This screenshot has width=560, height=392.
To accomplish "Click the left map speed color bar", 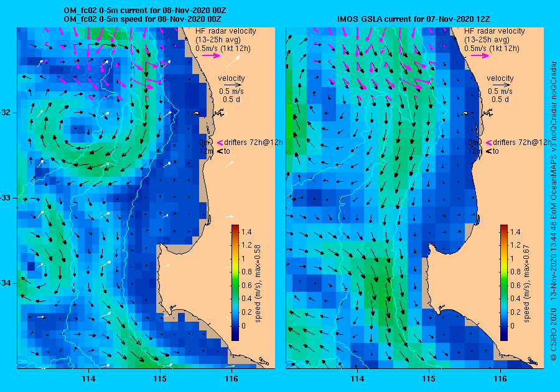I will pyautogui.click(x=235, y=282).
